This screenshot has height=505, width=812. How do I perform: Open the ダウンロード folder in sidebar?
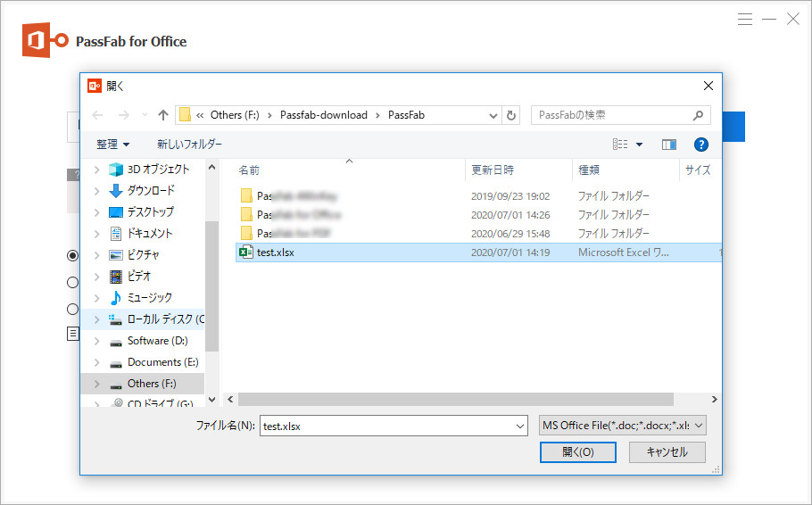coord(151,191)
